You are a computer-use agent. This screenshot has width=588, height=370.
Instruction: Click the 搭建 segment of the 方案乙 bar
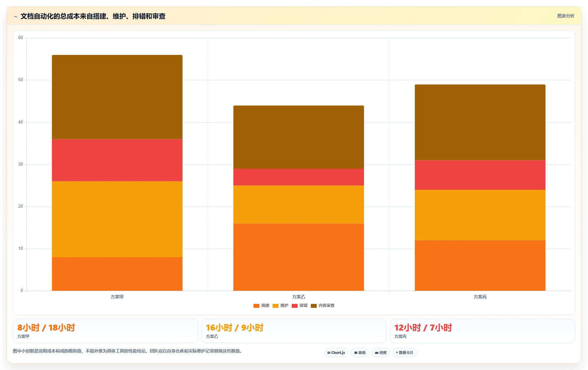point(299,257)
